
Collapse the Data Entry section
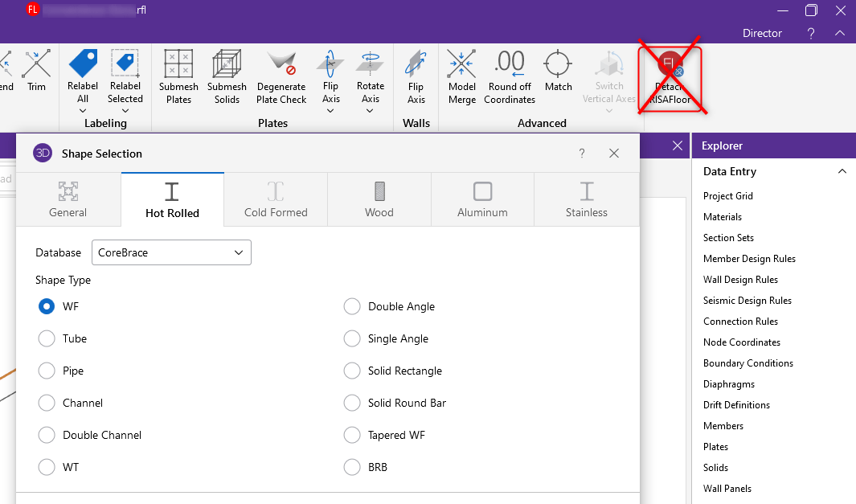842,171
